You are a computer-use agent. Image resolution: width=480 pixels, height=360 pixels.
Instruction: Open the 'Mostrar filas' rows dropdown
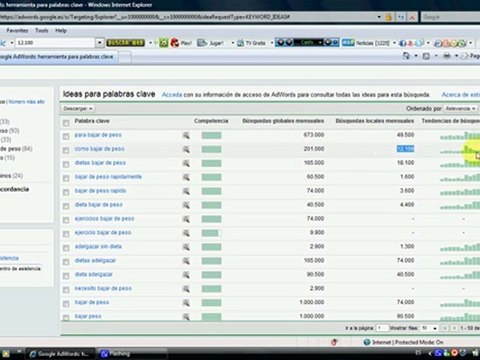[429, 328]
